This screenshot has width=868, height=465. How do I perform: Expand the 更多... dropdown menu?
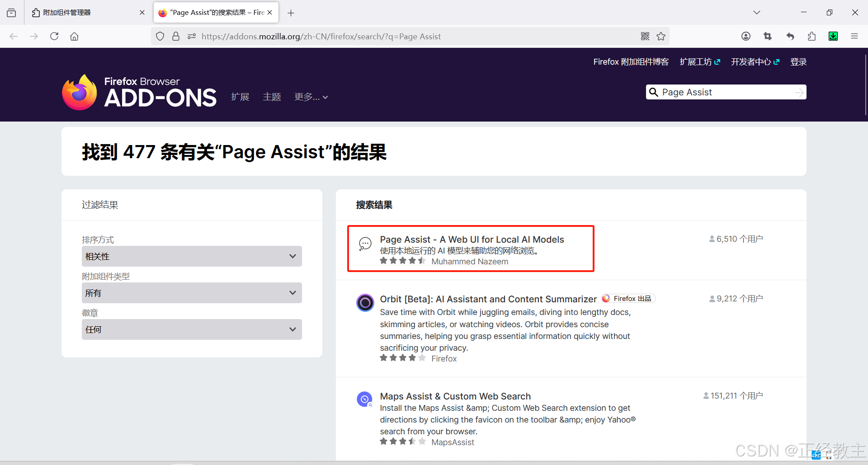pyautogui.click(x=311, y=97)
